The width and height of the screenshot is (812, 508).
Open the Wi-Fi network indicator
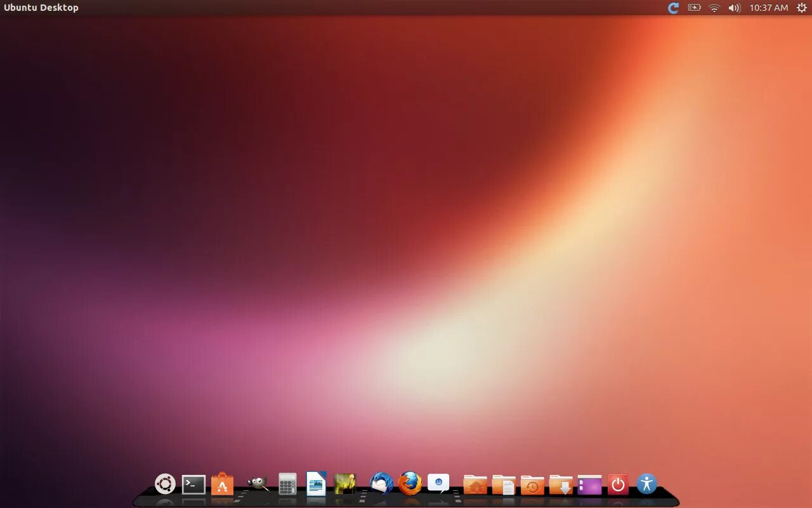[x=714, y=8]
